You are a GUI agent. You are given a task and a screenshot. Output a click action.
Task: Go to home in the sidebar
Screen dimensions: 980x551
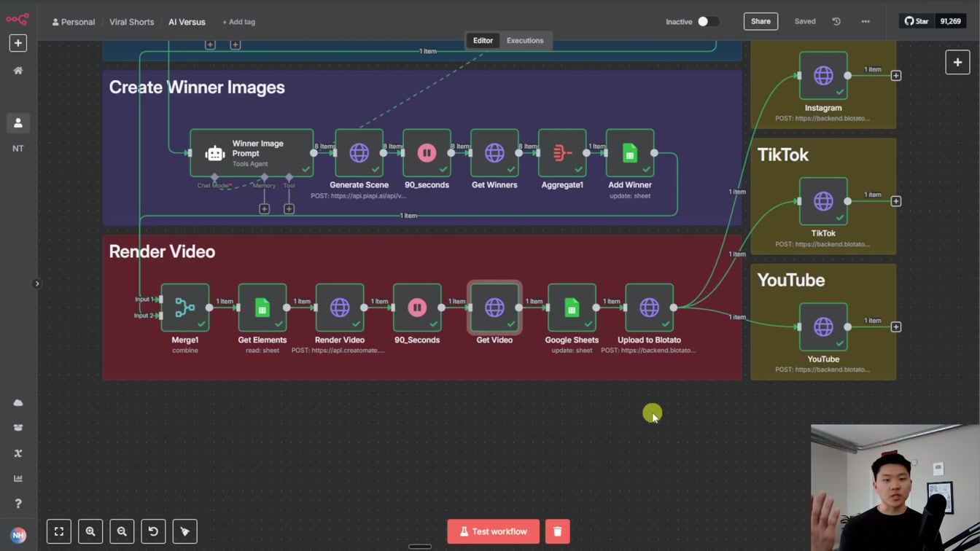click(x=18, y=71)
